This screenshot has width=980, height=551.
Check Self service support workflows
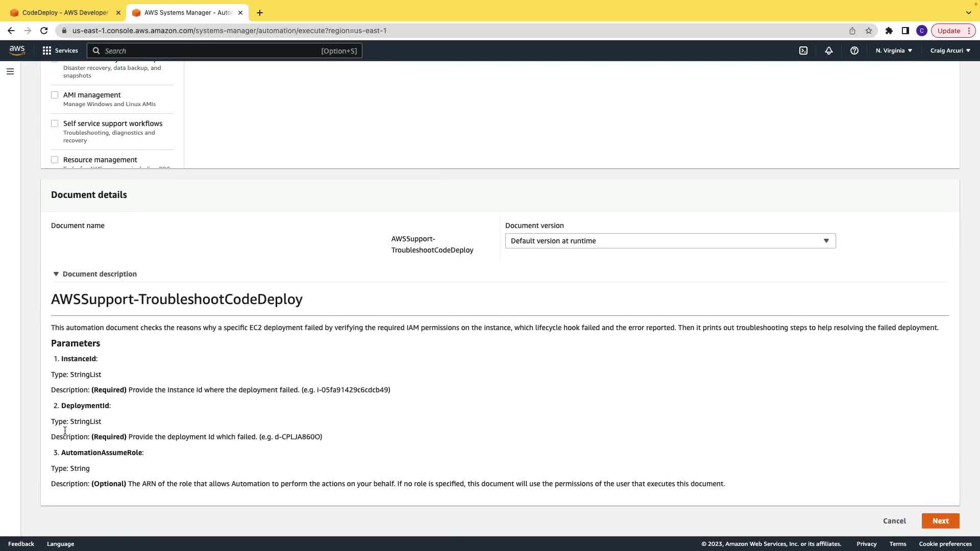click(x=55, y=123)
